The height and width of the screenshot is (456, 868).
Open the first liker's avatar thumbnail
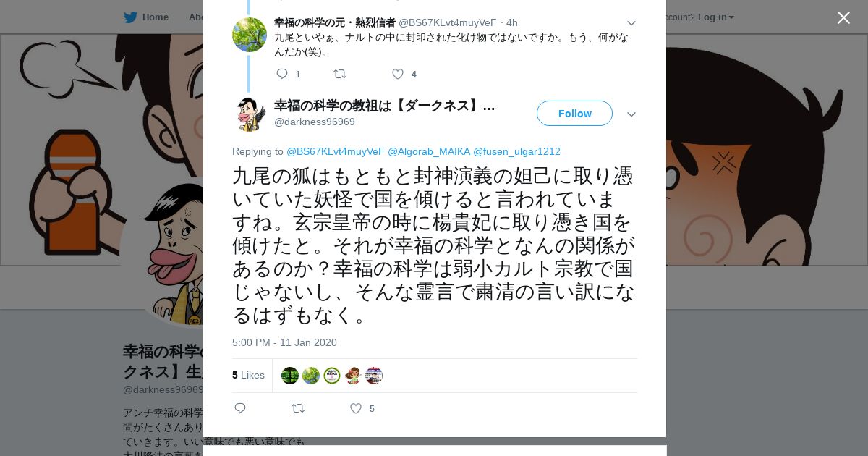pyautogui.click(x=290, y=376)
